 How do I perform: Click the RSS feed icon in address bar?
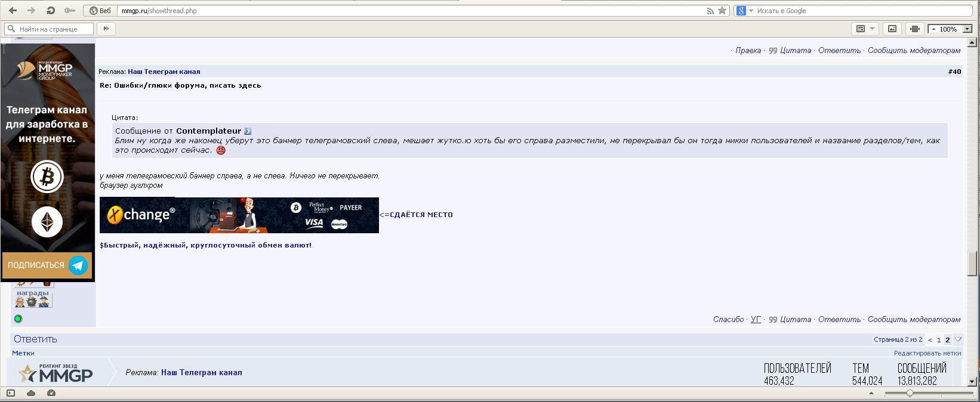[710, 11]
